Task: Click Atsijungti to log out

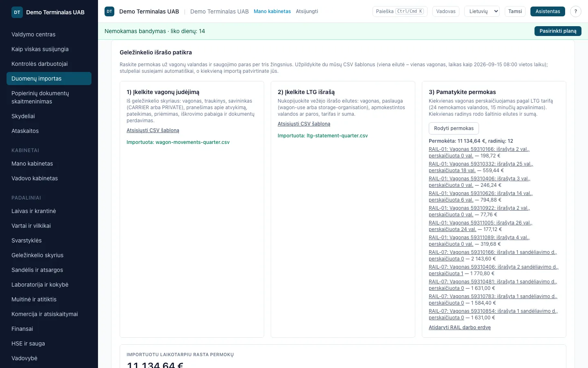Action: tap(307, 11)
